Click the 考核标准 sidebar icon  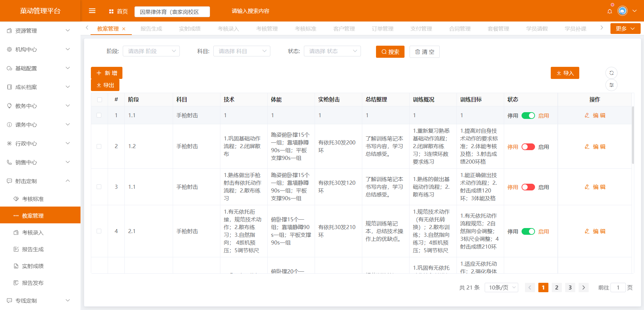pos(16,199)
